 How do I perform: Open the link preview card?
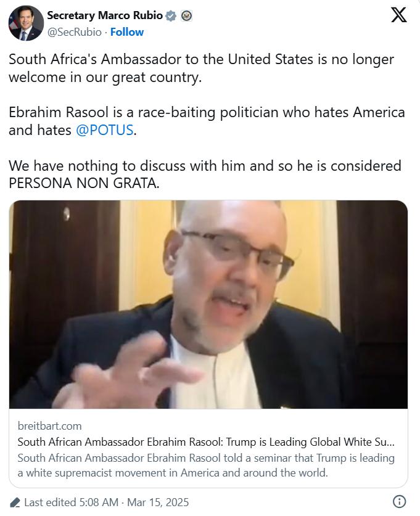[208, 344]
